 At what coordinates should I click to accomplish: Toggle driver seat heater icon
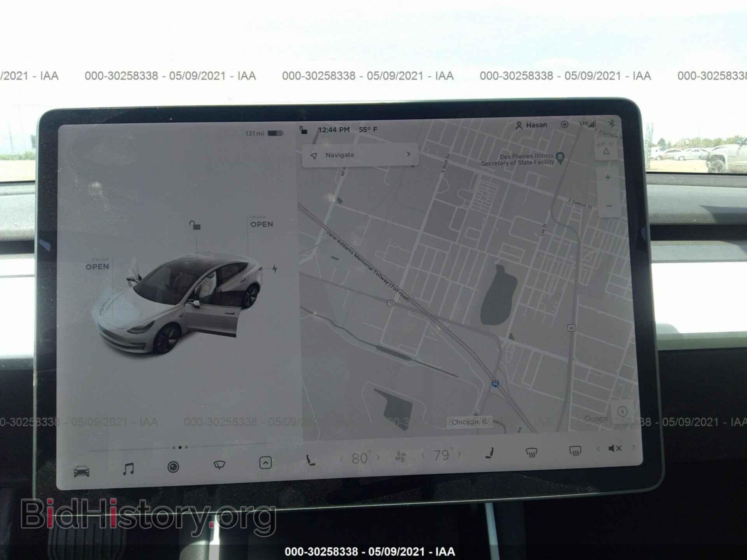[x=311, y=460]
